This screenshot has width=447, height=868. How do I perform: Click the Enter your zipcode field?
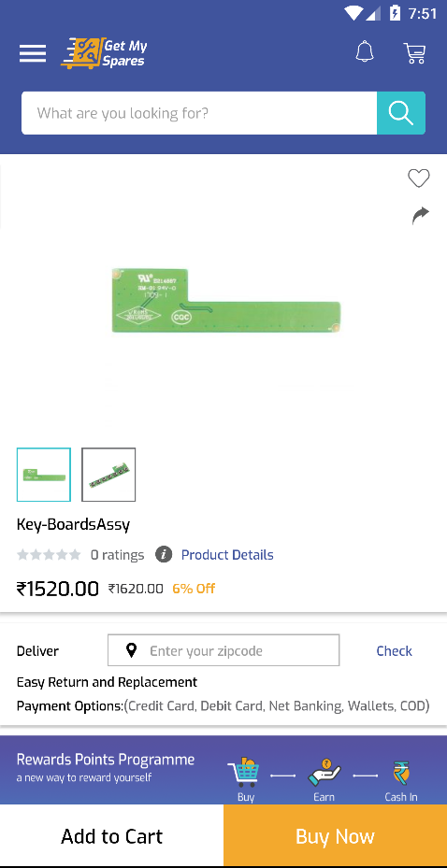tap(223, 650)
